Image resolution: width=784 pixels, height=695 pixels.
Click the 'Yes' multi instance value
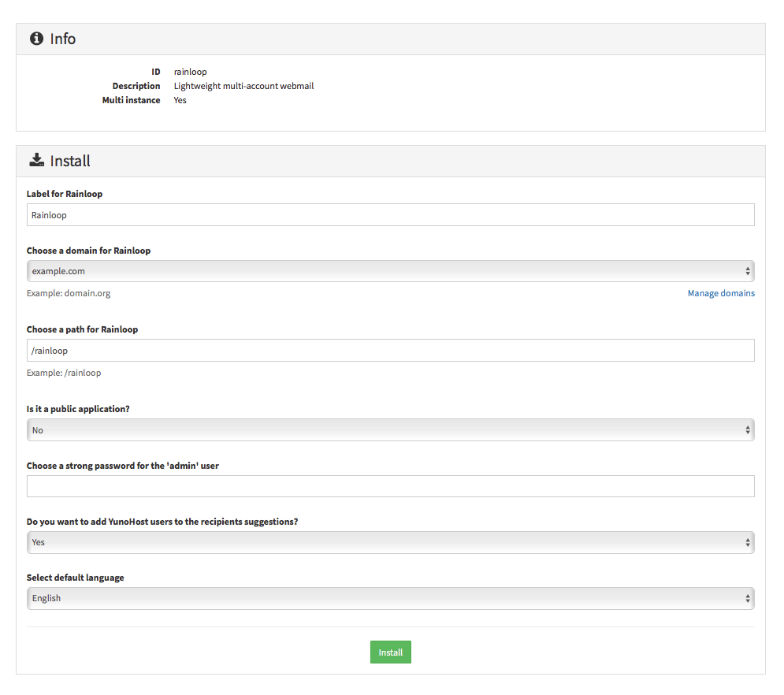point(180,100)
